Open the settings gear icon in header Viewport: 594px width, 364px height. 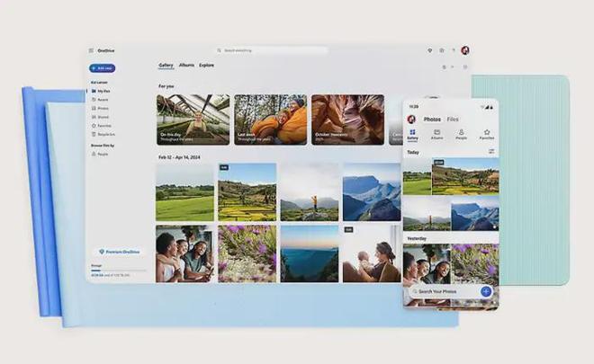click(440, 50)
